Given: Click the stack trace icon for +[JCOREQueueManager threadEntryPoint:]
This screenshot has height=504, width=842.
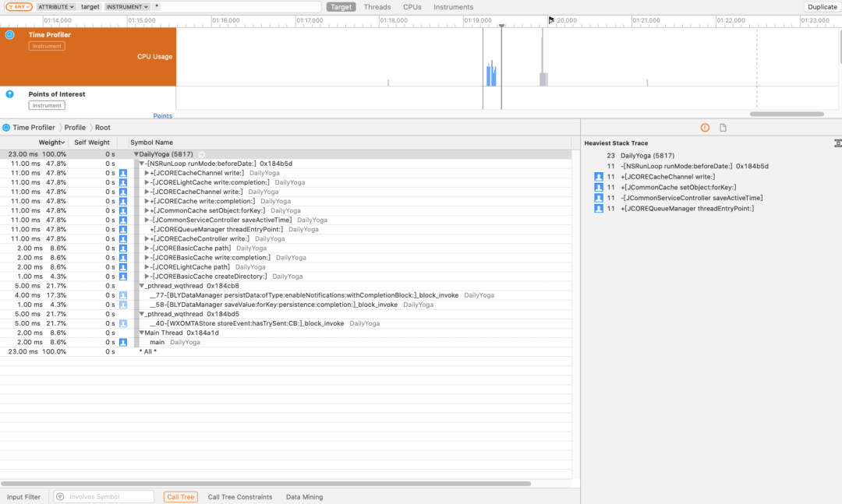Looking at the screenshot, I should [x=599, y=209].
